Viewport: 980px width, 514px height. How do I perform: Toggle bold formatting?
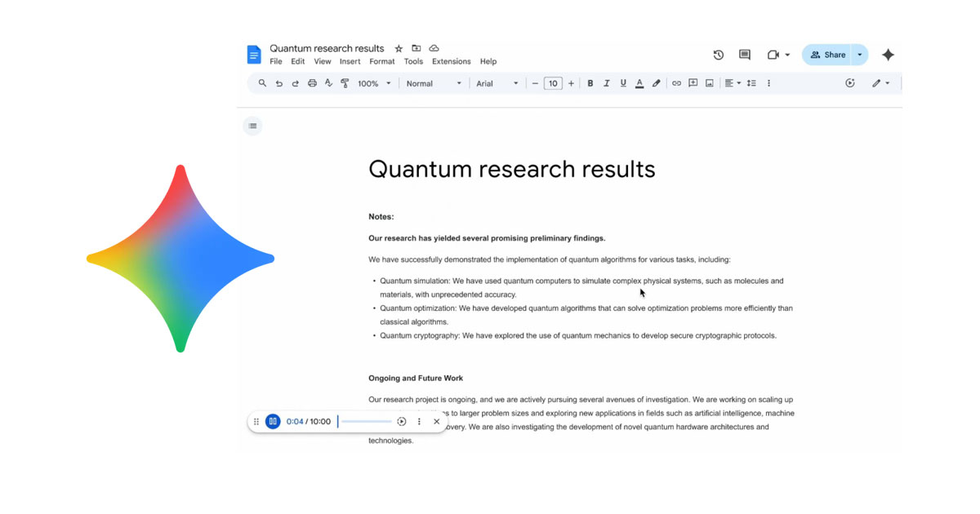[590, 83]
